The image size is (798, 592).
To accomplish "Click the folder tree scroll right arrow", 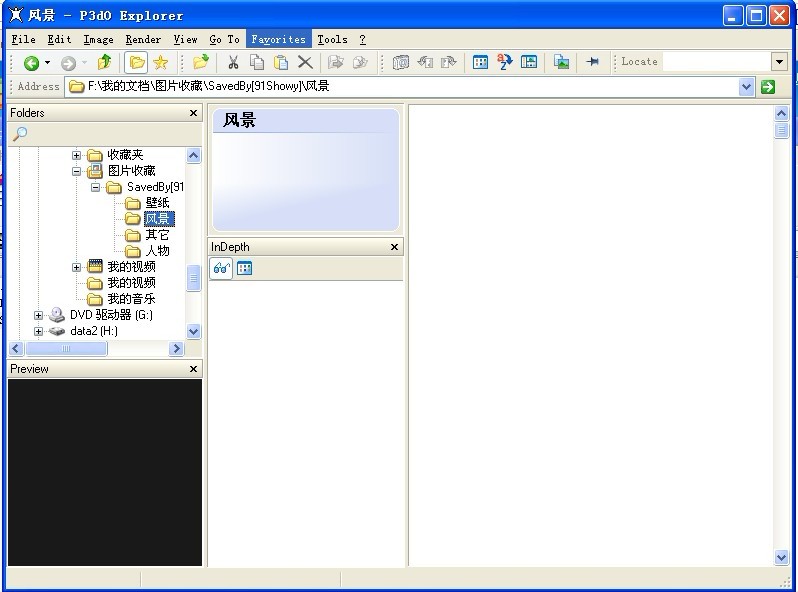I will pos(176,349).
